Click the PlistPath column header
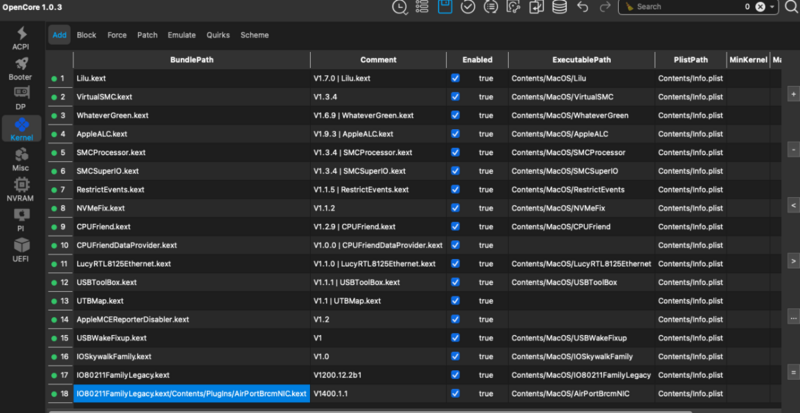This screenshot has height=413, width=800. (x=691, y=60)
